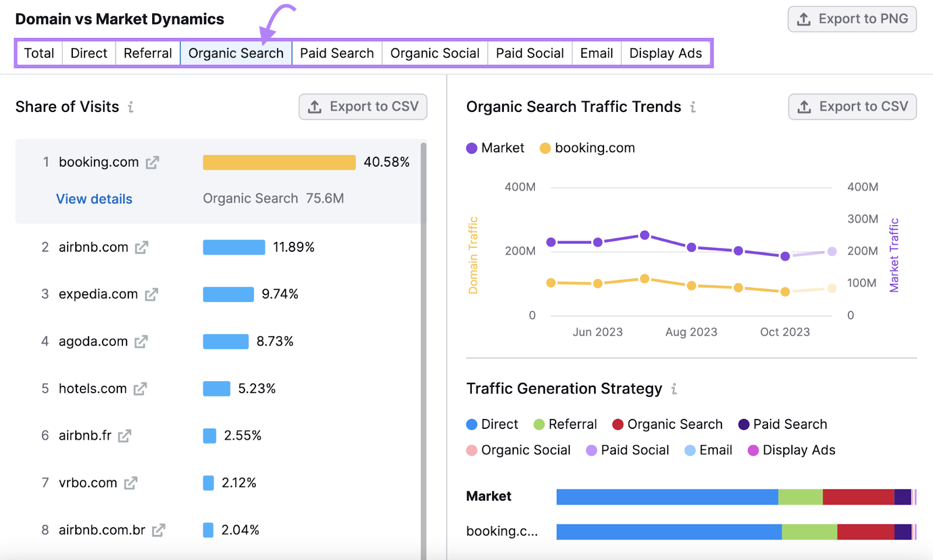Click the airbnb.com.br domain name
The image size is (933, 560).
[101, 530]
